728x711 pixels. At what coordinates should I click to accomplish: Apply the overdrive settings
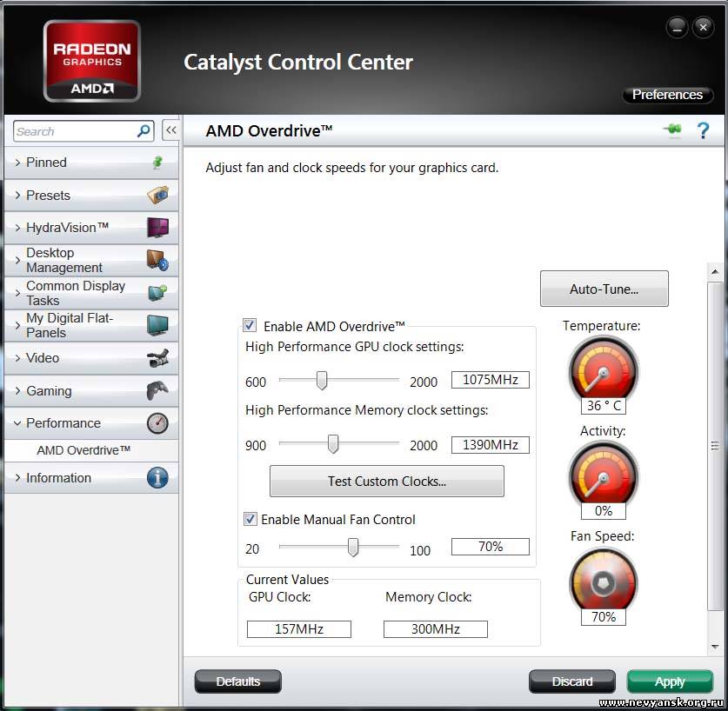[670, 681]
